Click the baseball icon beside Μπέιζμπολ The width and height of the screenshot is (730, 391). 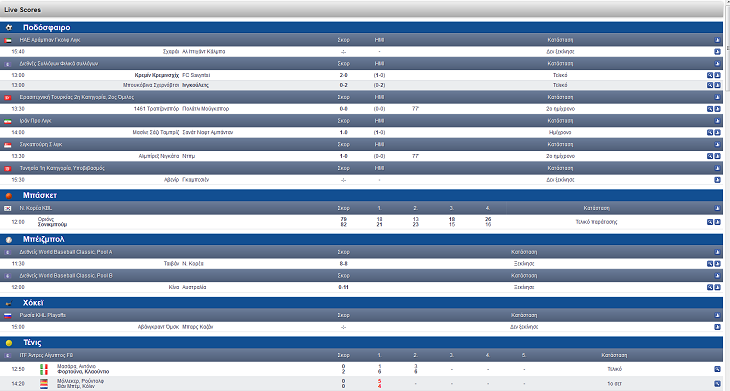tap(8, 240)
